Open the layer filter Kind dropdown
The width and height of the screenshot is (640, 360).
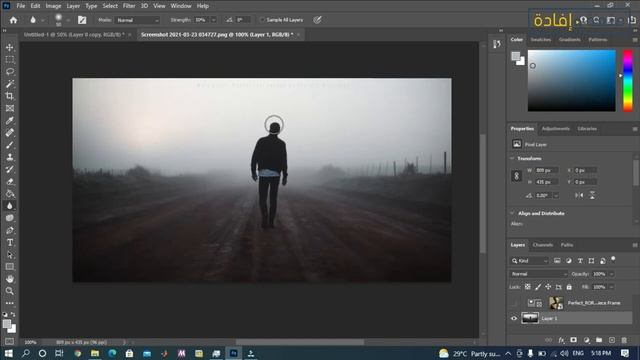[x=529, y=261]
